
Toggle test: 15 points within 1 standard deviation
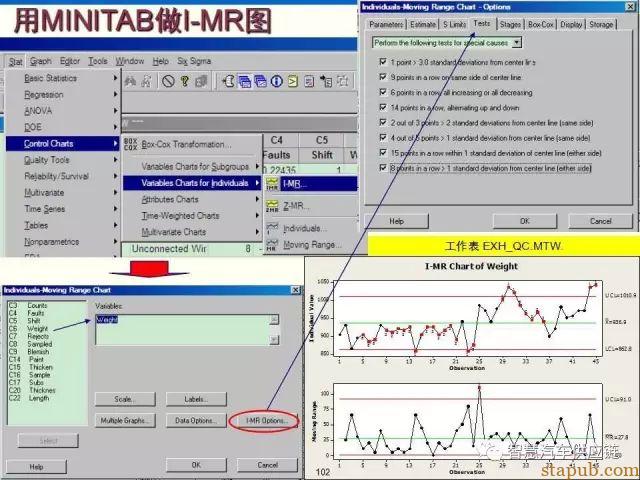(383, 153)
